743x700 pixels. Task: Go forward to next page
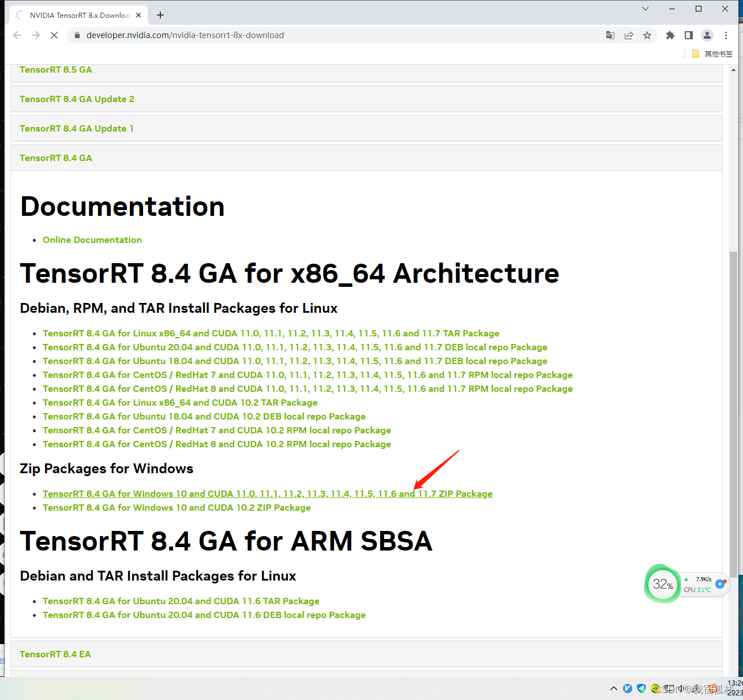[36, 35]
